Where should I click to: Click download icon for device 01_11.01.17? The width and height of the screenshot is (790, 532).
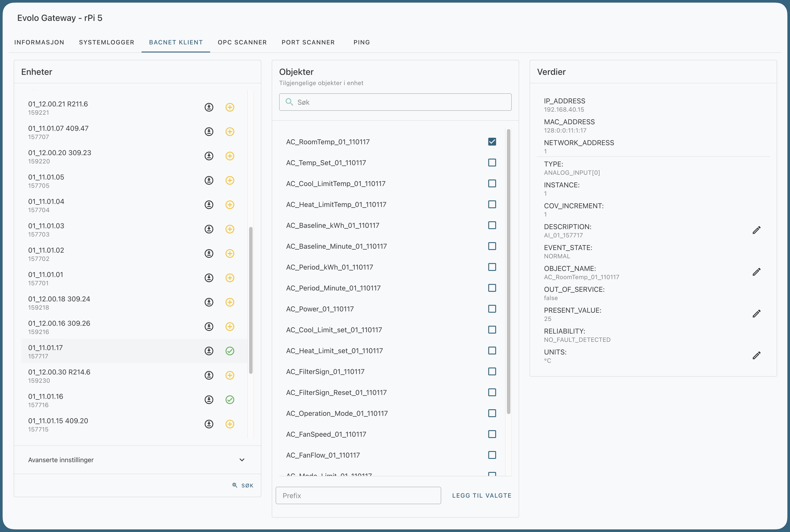[x=209, y=351]
